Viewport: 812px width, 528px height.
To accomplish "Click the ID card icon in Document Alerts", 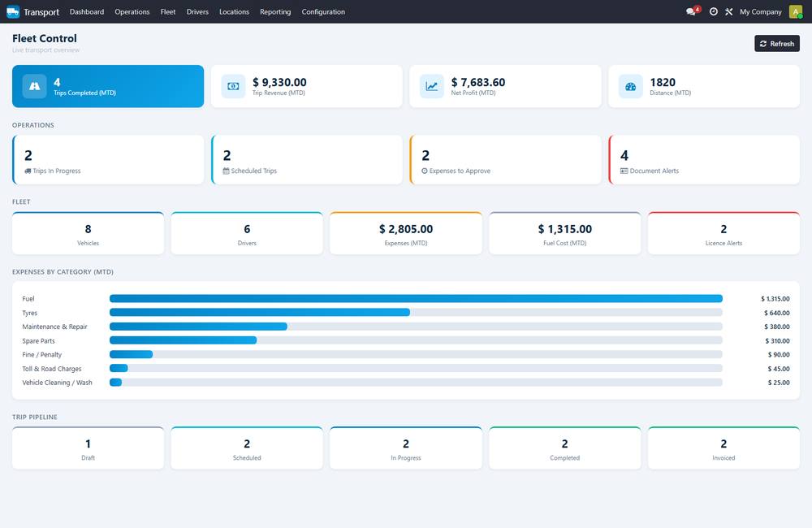I will click(624, 171).
